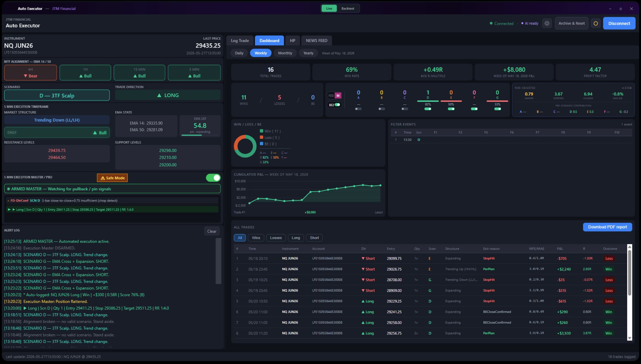Click the 1H Bull alignment card
The image size is (641, 364).
85,73
